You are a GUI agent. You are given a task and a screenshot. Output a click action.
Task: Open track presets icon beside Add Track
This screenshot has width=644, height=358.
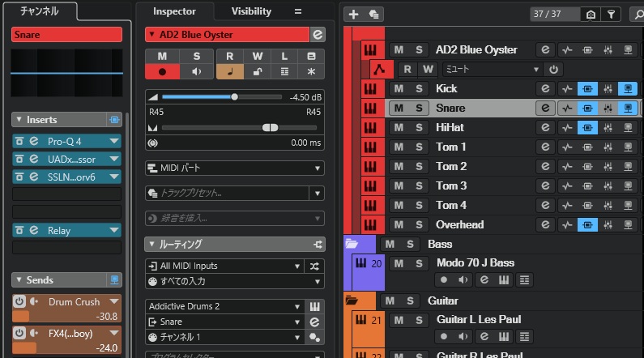pyautogui.click(x=373, y=15)
